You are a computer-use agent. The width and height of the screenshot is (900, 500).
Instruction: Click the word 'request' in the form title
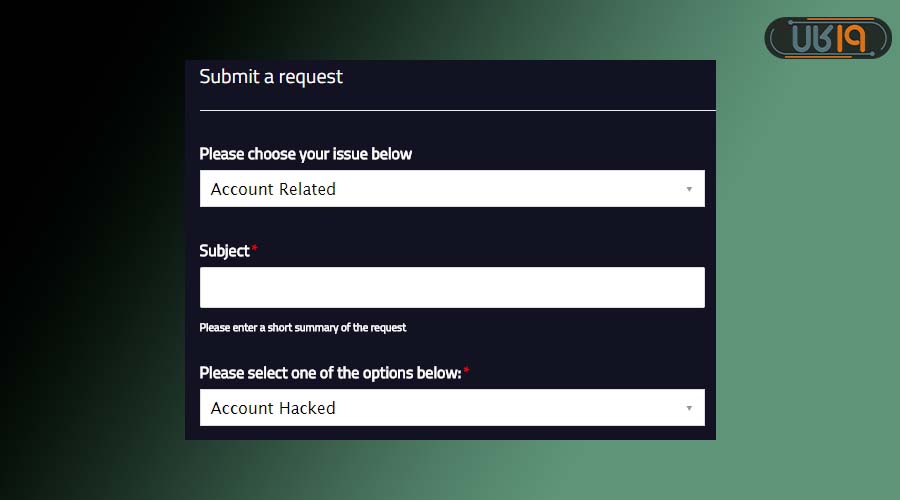click(x=310, y=77)
